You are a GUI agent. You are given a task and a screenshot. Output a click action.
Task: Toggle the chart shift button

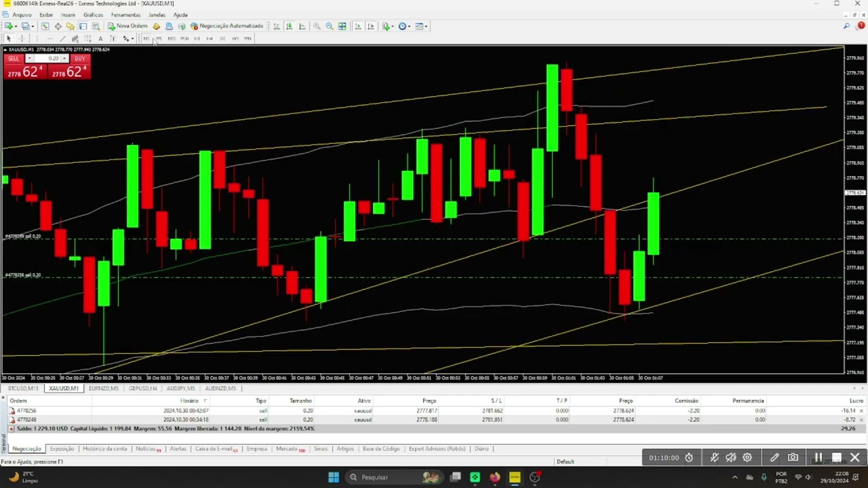click(370, 26)
